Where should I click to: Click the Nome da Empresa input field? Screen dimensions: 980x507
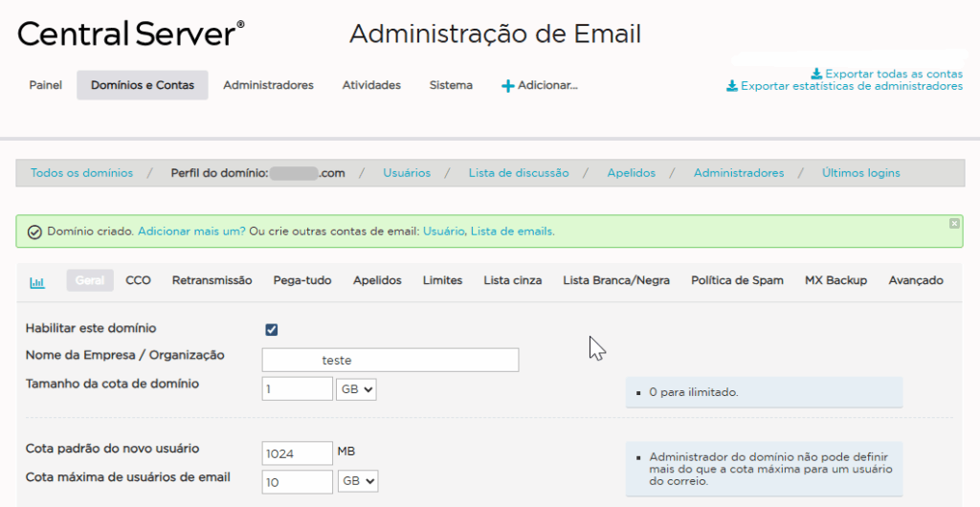pyautogui.click(x=390, y=360)
